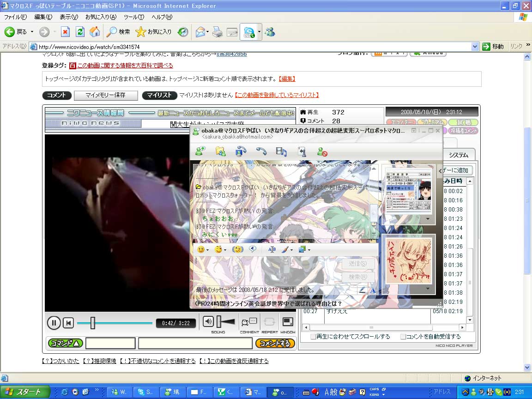Click マイメモリー保存 button
This screenshot has height=399, width=532.
(105, 95)
